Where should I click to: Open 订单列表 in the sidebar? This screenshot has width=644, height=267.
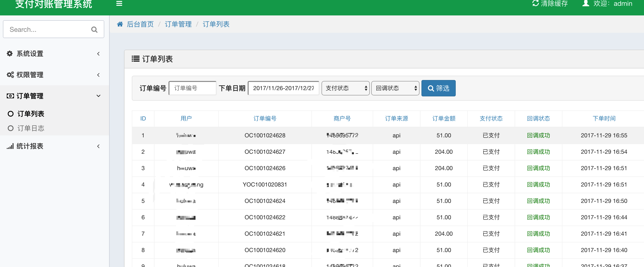[x=31, y=114]
